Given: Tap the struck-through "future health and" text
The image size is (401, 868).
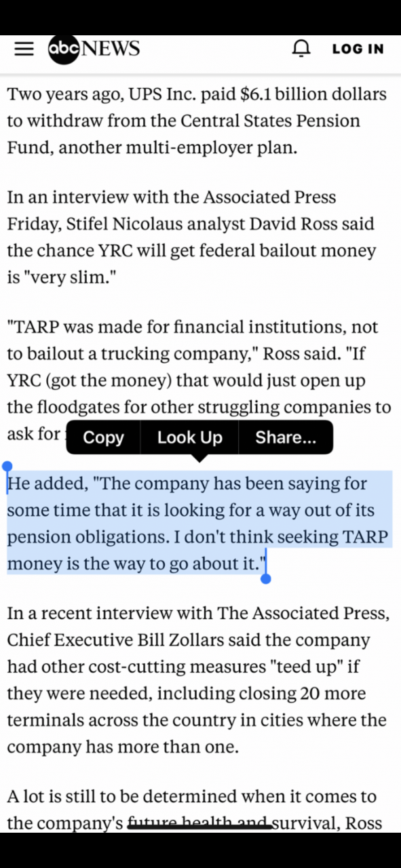Looking at the screenshot, I should tap(200, 823).
